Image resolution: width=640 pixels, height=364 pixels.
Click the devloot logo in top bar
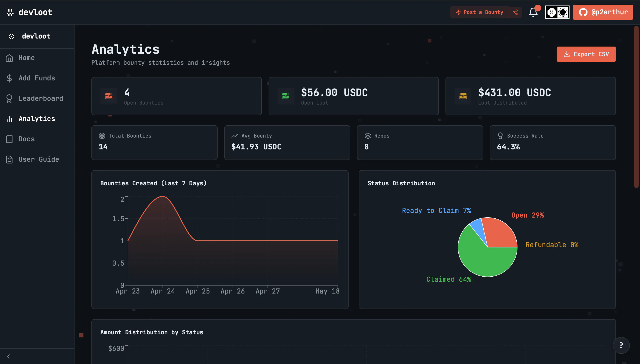tap(29, 12)
